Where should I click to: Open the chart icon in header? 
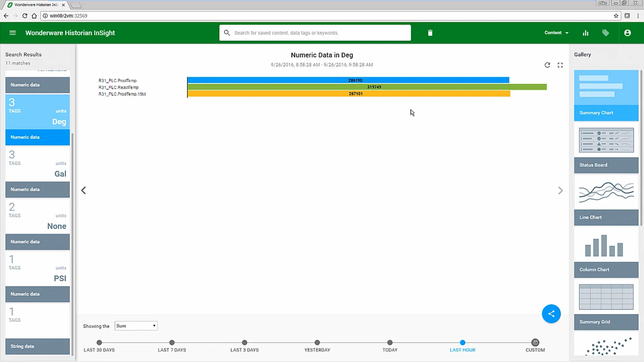click(586, 33)
